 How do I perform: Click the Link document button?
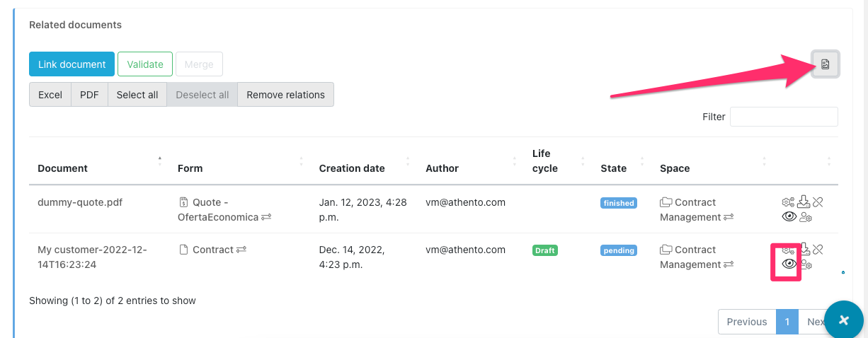tap(72, 64)
